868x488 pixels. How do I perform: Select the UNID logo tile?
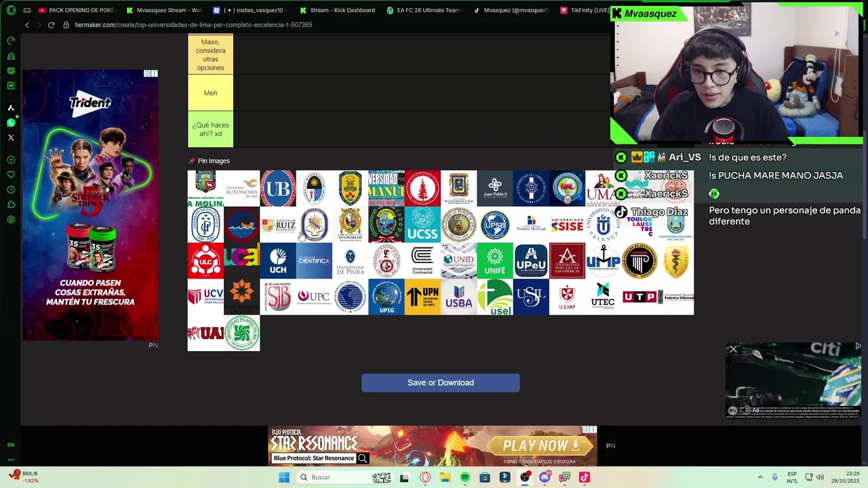(458, 261)
